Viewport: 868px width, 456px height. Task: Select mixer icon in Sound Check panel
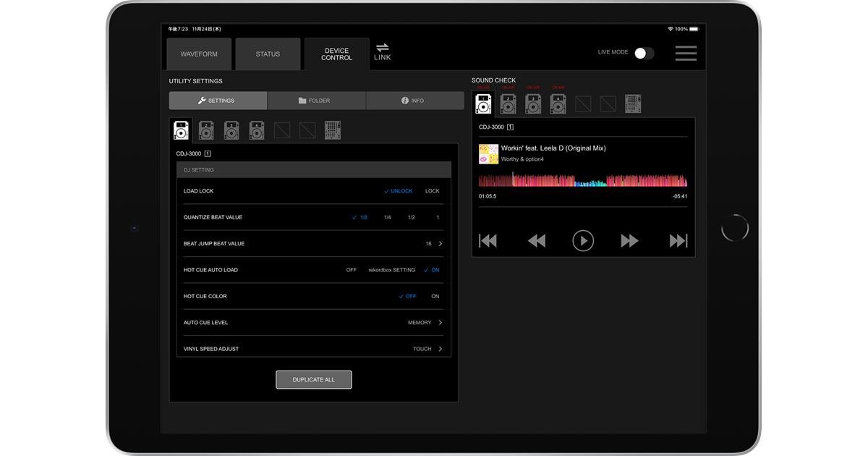(x=633, y=104)
